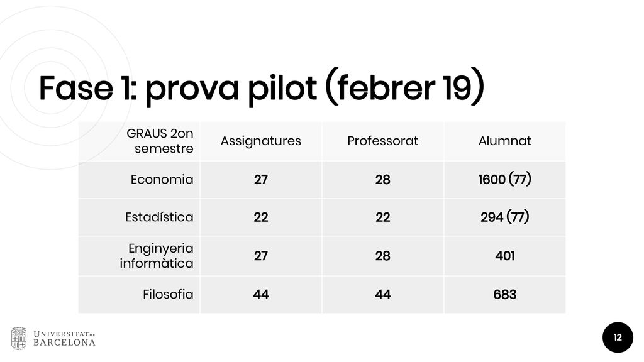Click Estadística Professorat value 22
The image size is (644, 362).
click(x=383, y=217)
